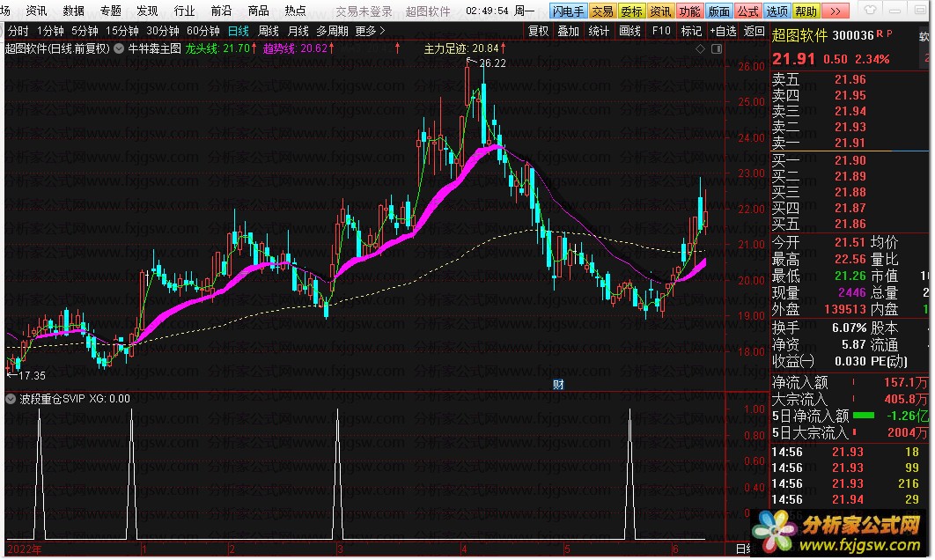
Task: Click the 5日净流入额 -1.26亿 row
Action: click(x=850, y=416)
